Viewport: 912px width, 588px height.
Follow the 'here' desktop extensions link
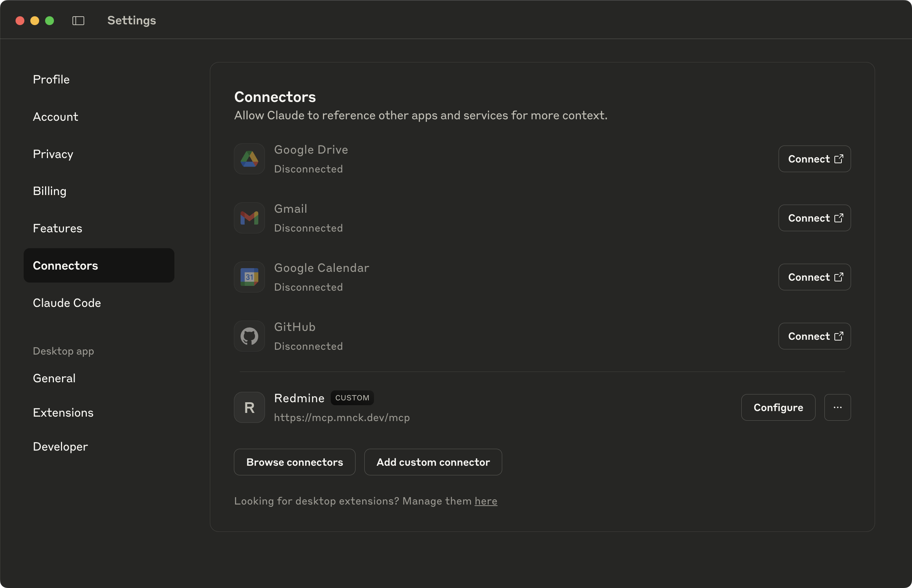(486, 501)
